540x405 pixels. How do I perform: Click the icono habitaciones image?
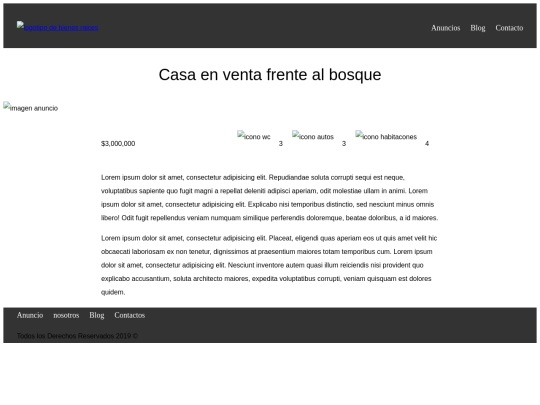tap(386, 136)
